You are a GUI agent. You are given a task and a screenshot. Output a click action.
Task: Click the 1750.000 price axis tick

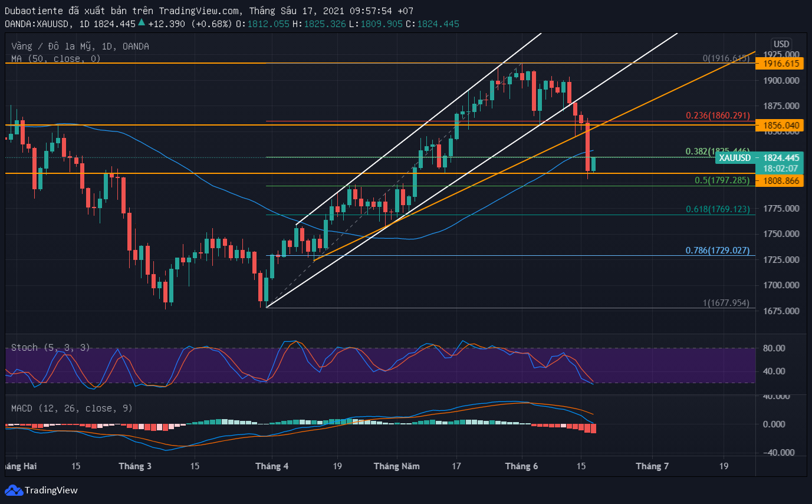[781, 234]
